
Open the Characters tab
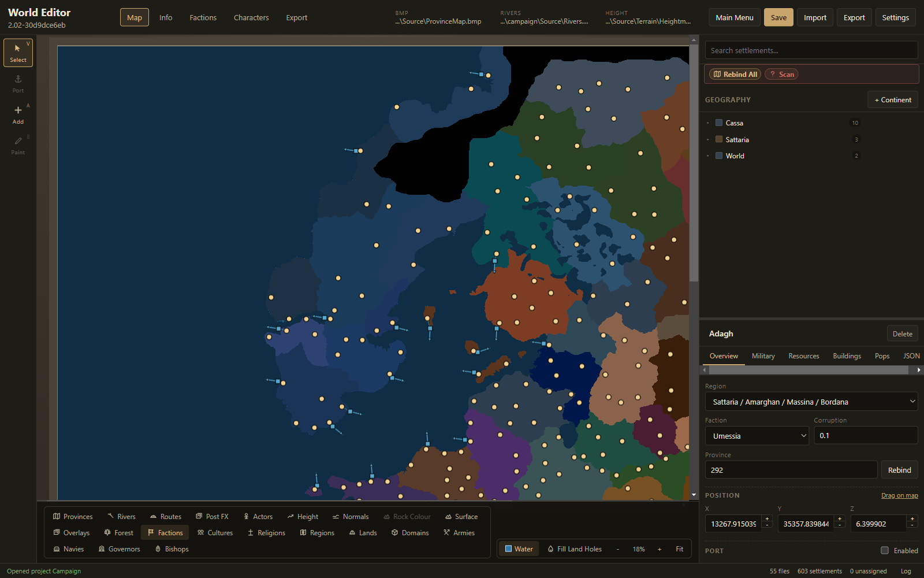point(251,17)
